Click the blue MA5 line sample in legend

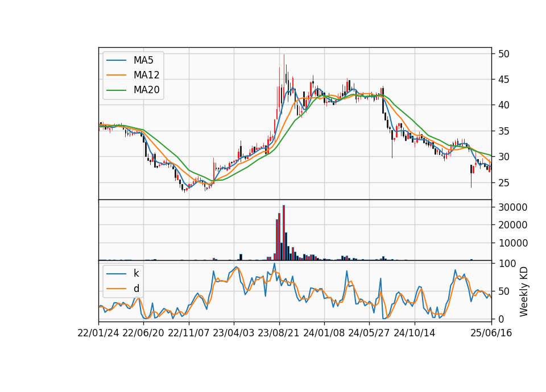tap(116, 60)
